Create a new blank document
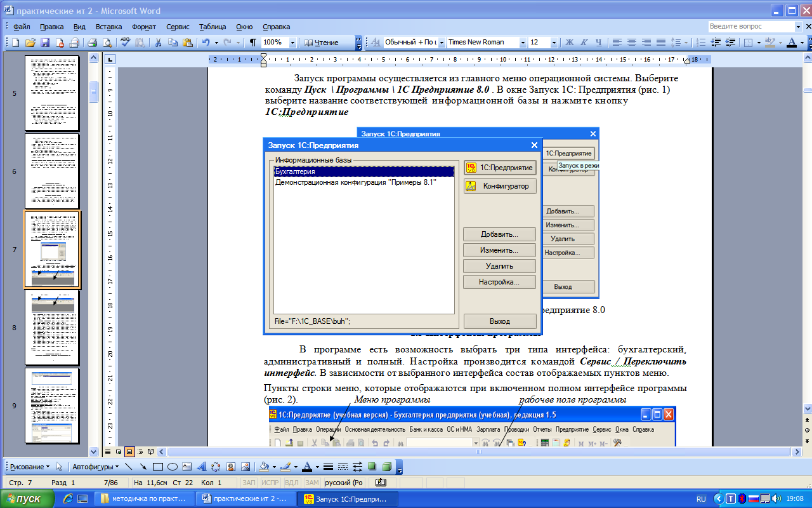This screenshot has width=812, height=508. 15,43
